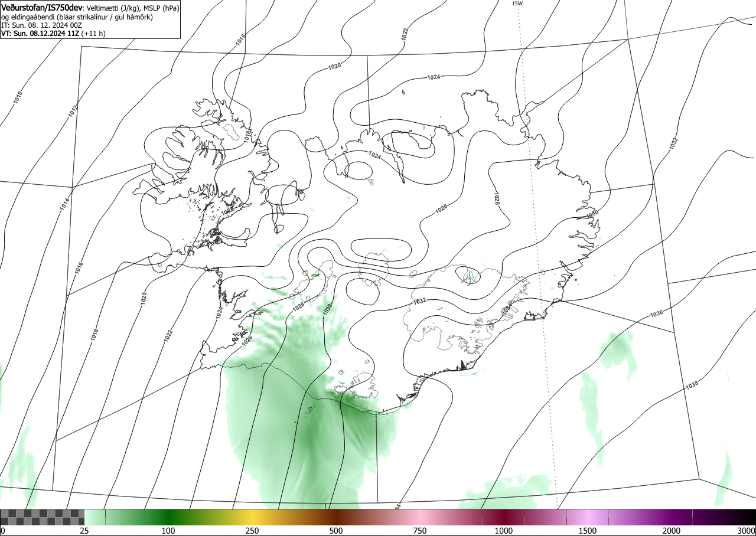Viewport: 756px width, 536px height.
Task: Click the 1010 isobar label
Action: pos(18,97)
